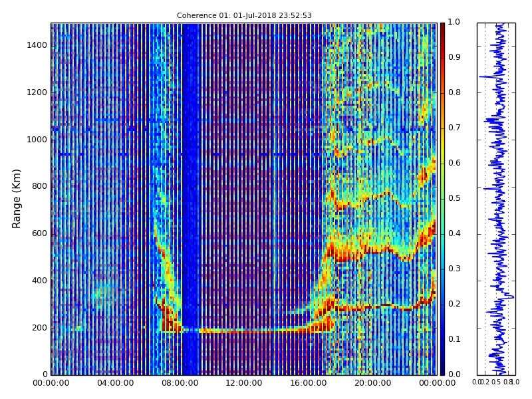
Task: Click the 0.3 colorbar label
Action: (454, 269)
